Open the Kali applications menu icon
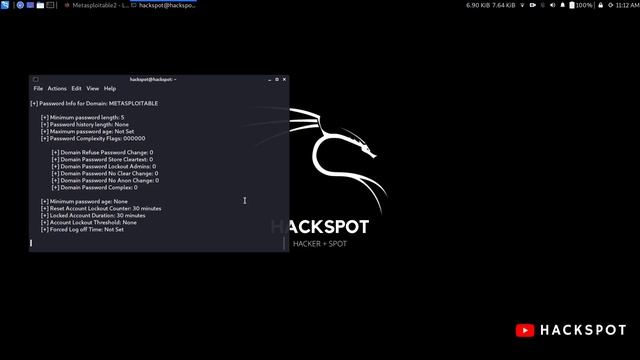The image size is (640, 360). [4, 5]
